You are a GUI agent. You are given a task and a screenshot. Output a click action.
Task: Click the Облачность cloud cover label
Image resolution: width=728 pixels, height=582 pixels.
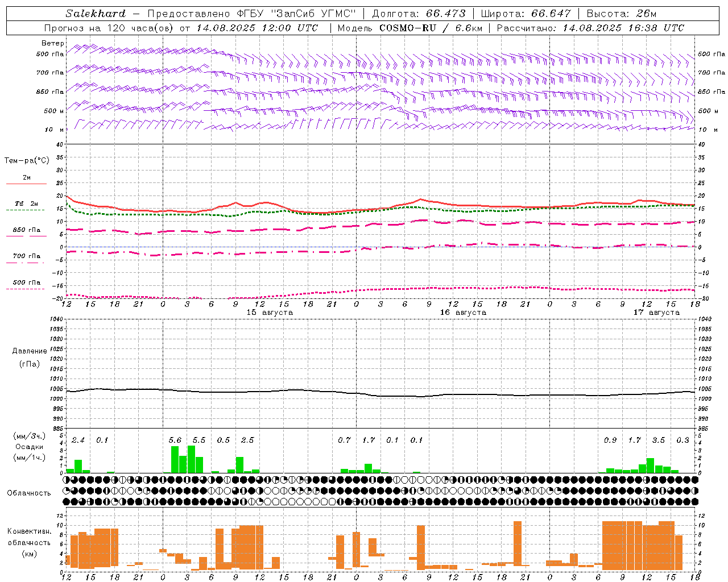(29, 493)
